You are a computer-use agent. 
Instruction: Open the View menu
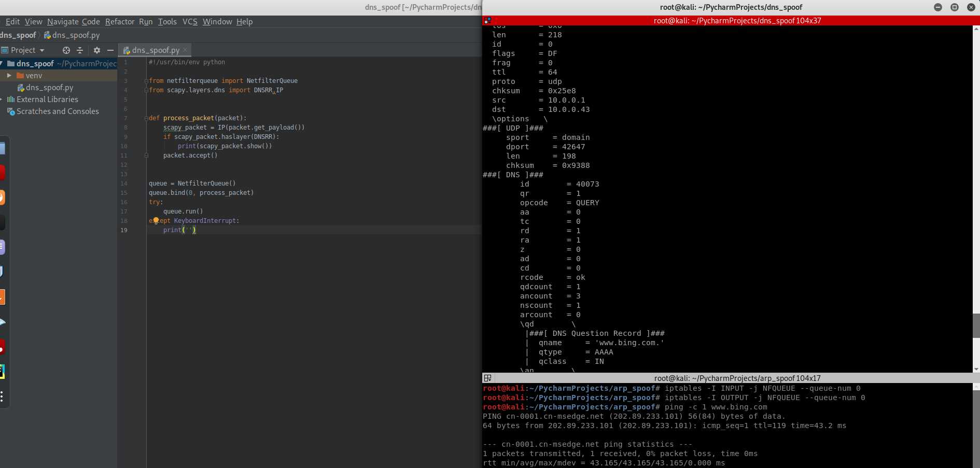point(34,22)
